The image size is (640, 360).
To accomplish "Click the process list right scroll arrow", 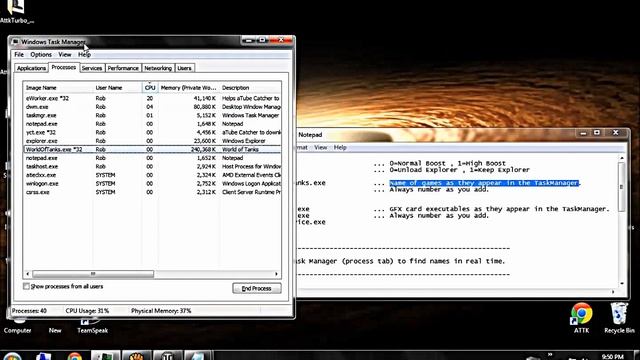I will pyautogui.click(x=277, y=274).
